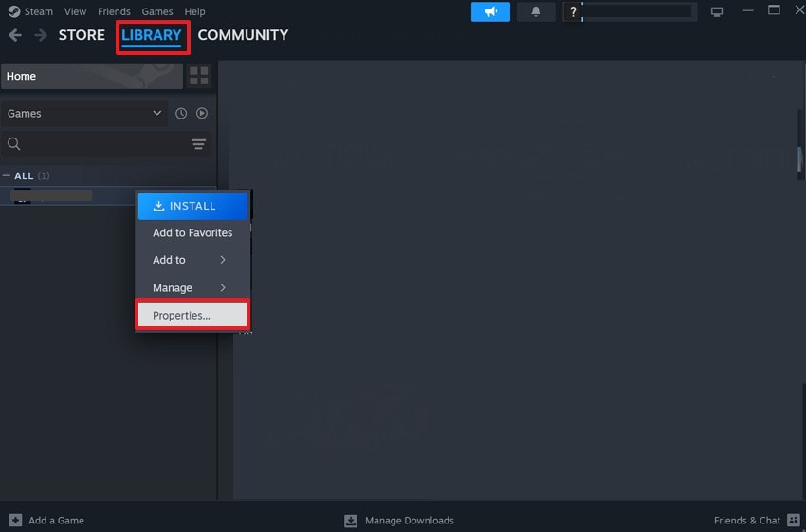Screen dimensions: 806x532
Task: Switch to the COMMUNITY tab
Action: pyautogui.click(x=243, y=35)
